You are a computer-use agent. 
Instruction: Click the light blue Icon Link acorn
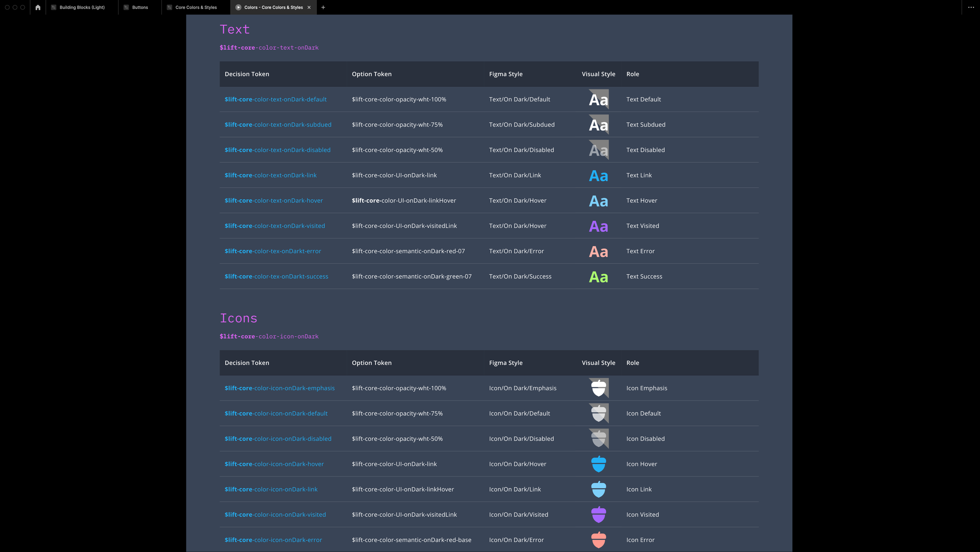(x=598, y=489)
